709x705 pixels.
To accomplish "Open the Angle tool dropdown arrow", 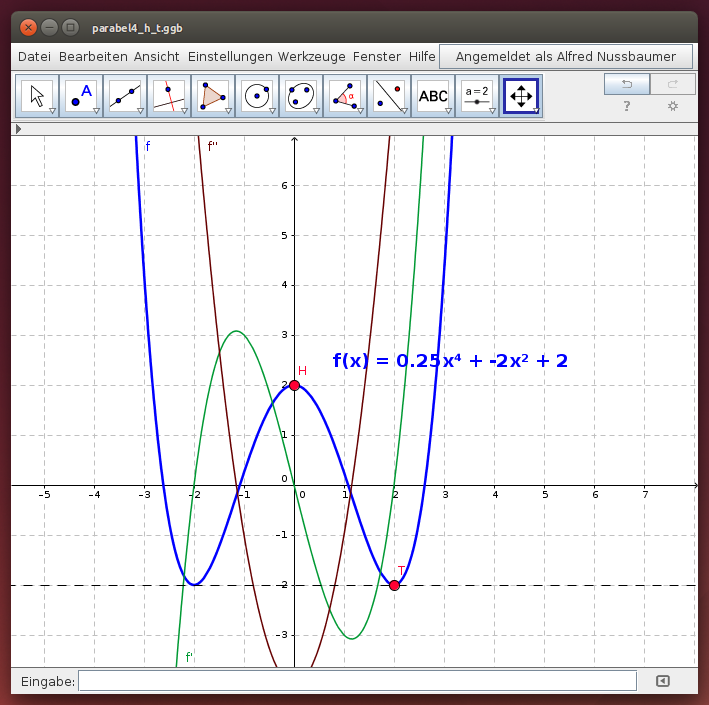I will pyautogui.click(x=360, y=111).
